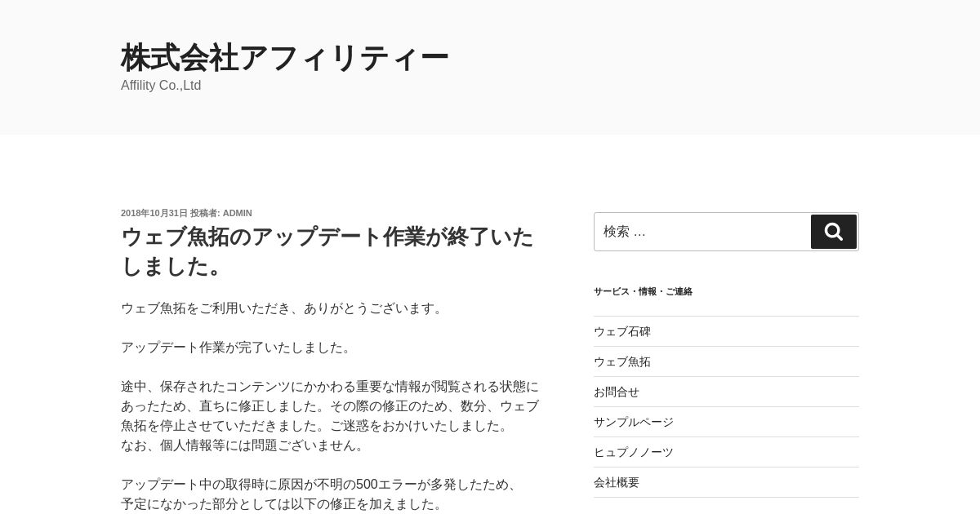Click the line starting 途中、保存されたコンテンツ
This screenshot has width=980, height=514.
click(330, 387)
